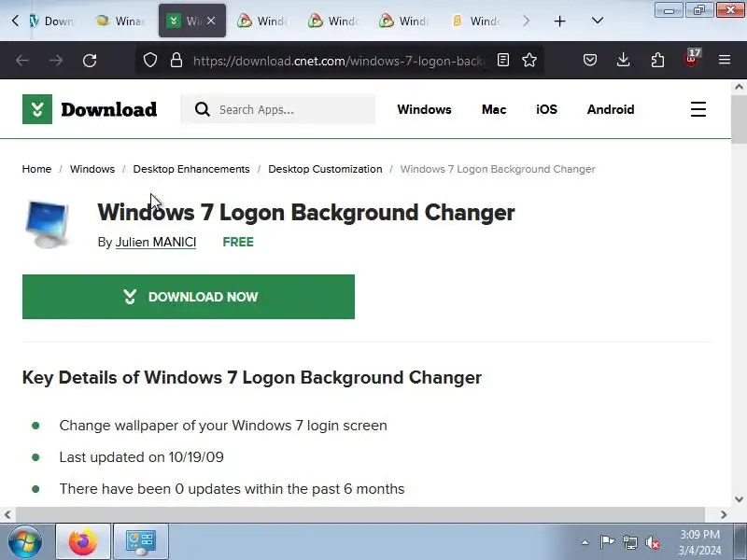Open the Pocket save icon

click(x=590, y=60)
